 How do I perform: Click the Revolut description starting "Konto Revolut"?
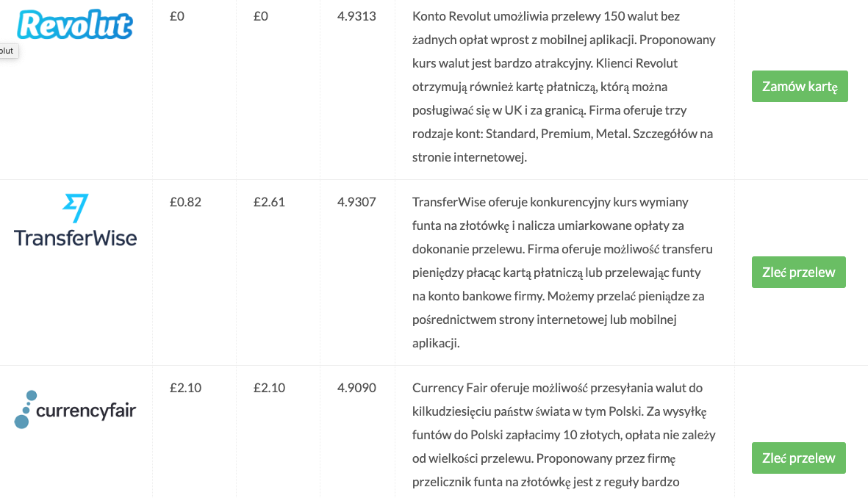[564, 86]
